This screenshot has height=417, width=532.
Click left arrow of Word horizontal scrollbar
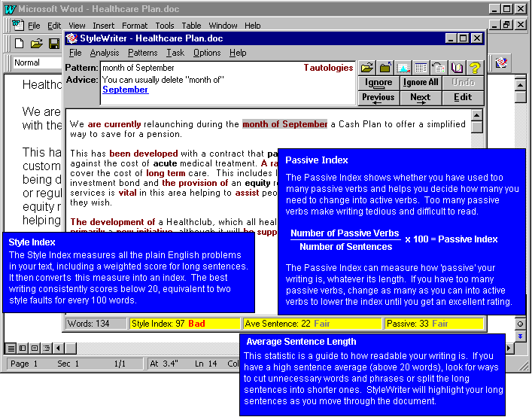(59, 348)
